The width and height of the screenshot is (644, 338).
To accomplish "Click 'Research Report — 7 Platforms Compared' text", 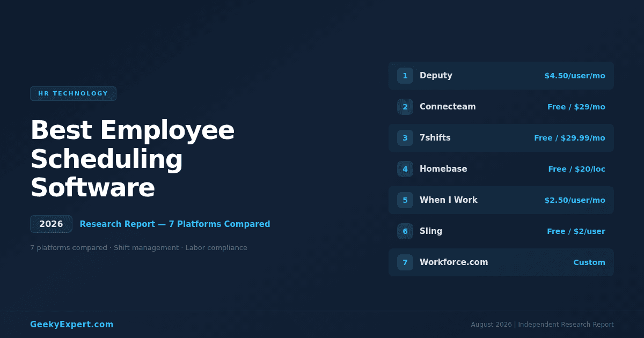I will tap(175, 224).
